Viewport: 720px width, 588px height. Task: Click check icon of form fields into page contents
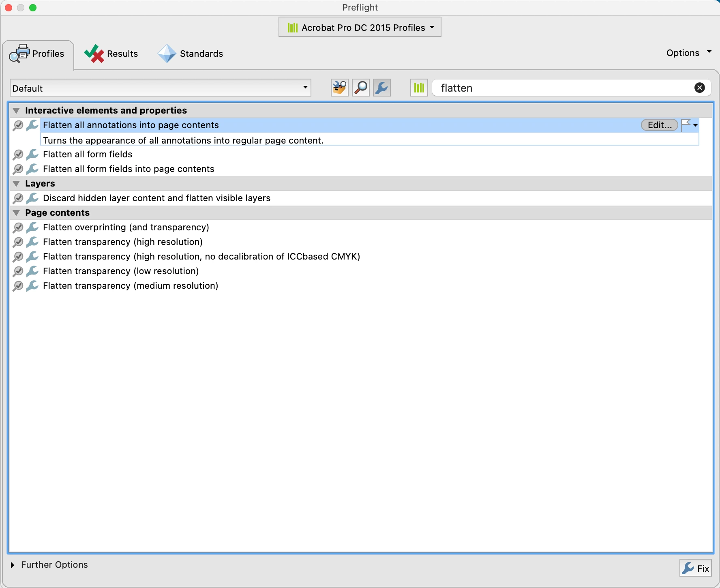tap(18, 170)
